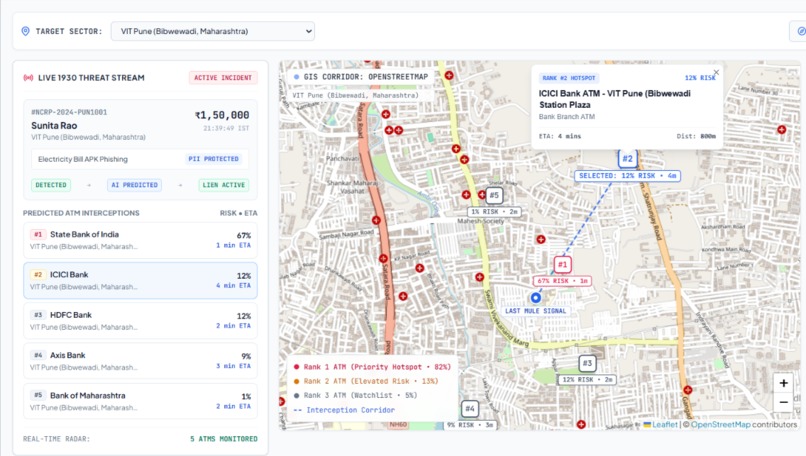806x456 pixels.
Task: Click the Dist: 800m text in popup
Action: [x=696, y=136]
